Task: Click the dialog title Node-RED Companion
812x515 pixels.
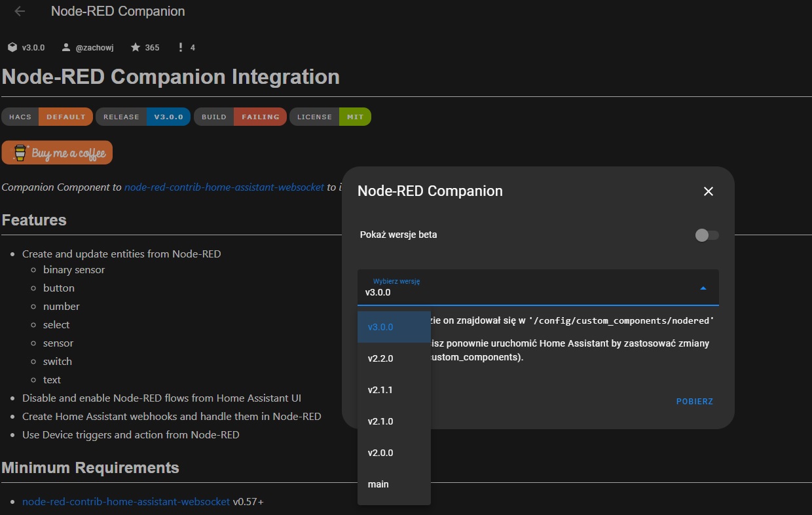Action: 430,191
